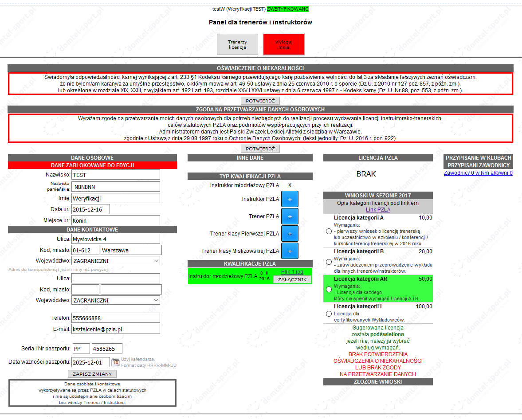This screenshot has width=522, height=420.
Task: Choose Licencja kategorii AR radio button
Action: (x=329, y=290)
